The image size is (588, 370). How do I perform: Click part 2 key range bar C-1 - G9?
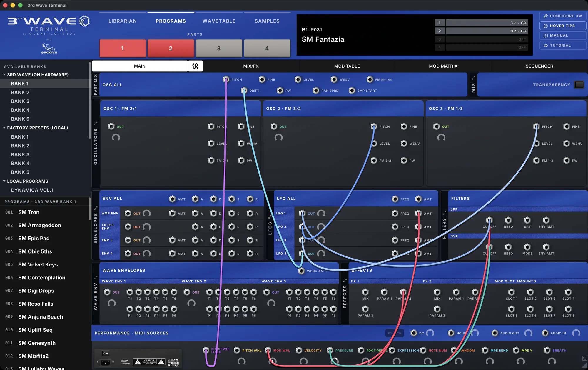[487, 31]
